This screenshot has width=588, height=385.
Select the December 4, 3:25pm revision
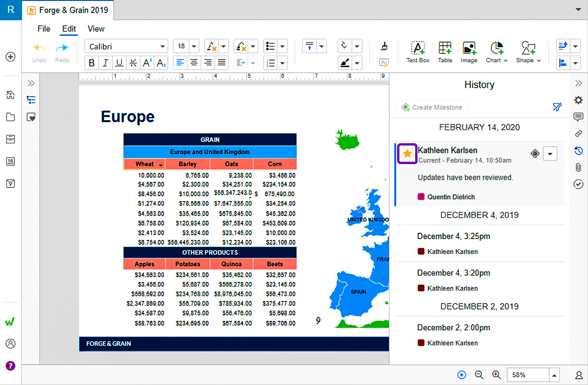pos(479,243)
